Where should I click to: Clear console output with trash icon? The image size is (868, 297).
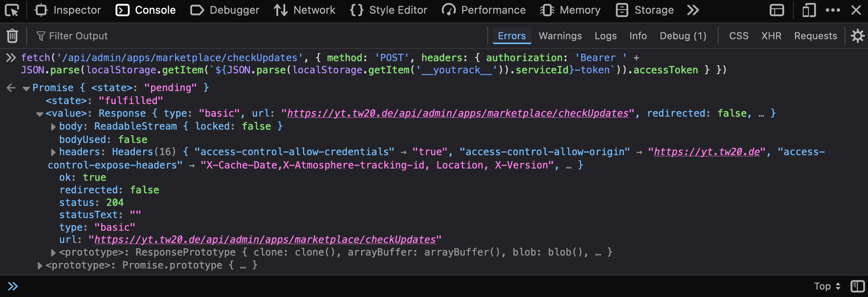[12, 36]
